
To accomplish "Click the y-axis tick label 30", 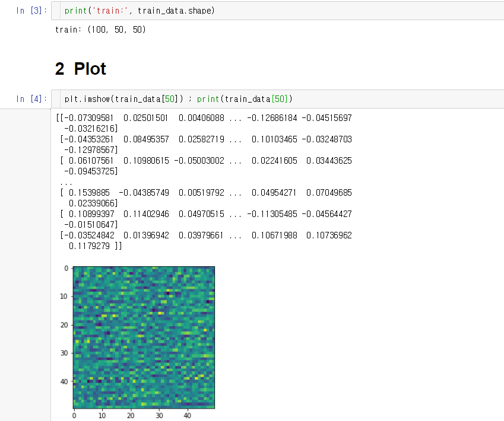I will tap(64, 353).
